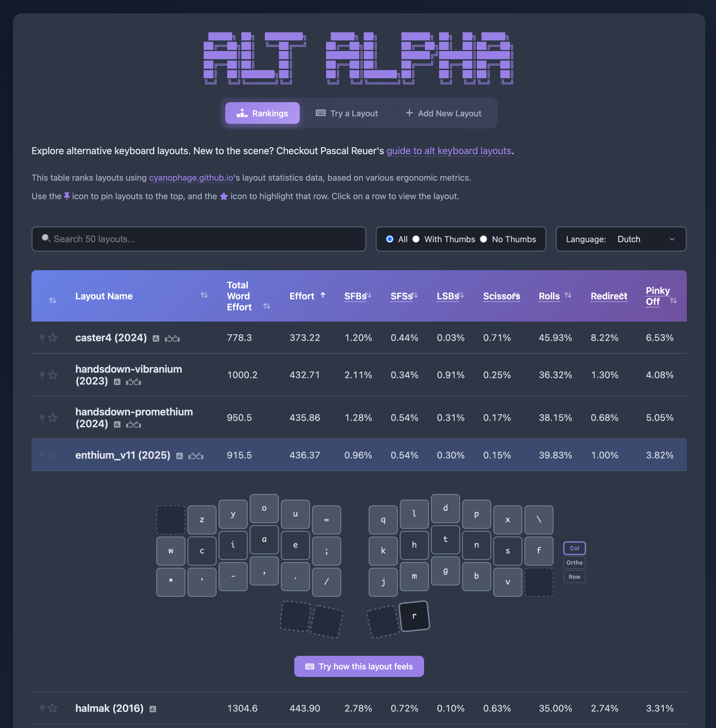716x728 pixels.
Task: Click thumbs icon beside enthium_v11
Action: (196, 456)
